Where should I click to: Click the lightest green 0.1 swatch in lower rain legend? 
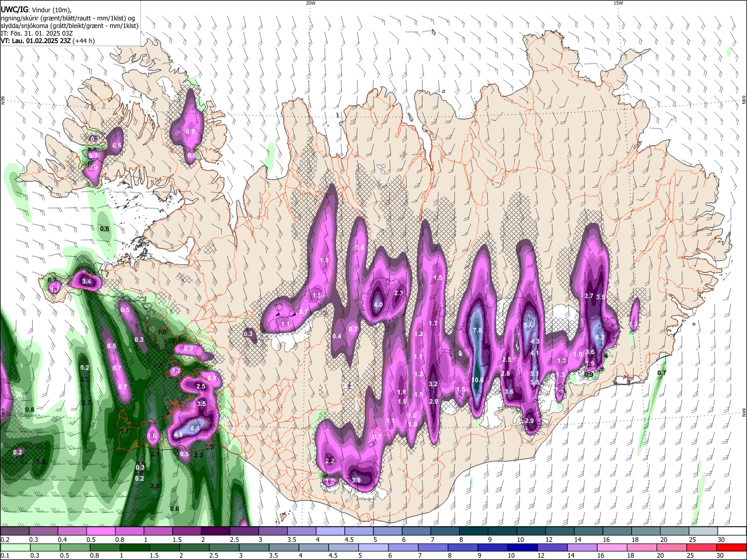click(x=15, y=547)
